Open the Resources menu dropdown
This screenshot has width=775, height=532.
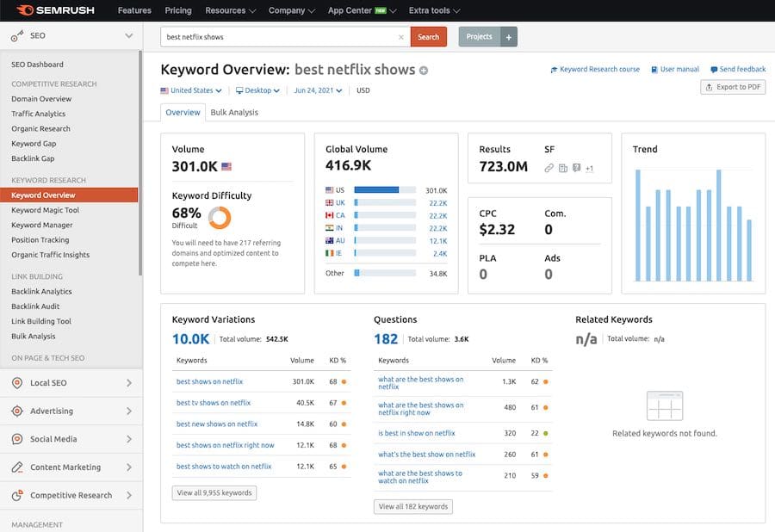230,10
